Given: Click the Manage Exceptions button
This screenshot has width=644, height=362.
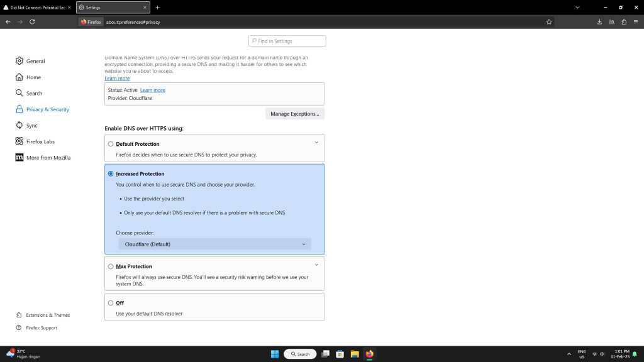Looking at the screenshot, I should coord(294,114).
